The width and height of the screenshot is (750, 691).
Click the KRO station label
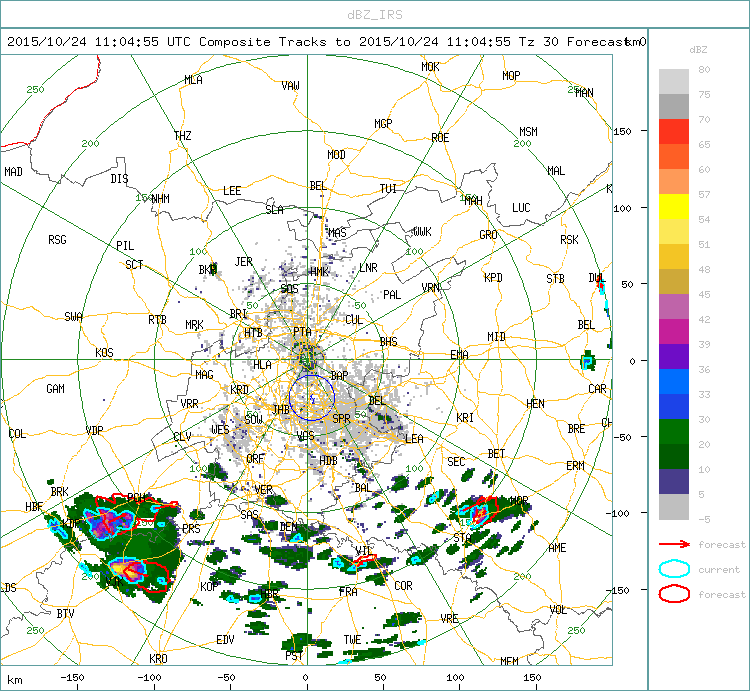click(x=158, y=658)
